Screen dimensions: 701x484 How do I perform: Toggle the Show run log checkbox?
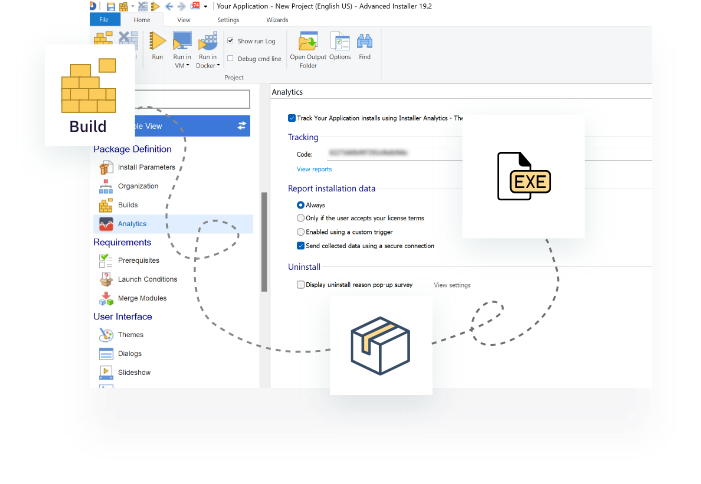(231, 41)
